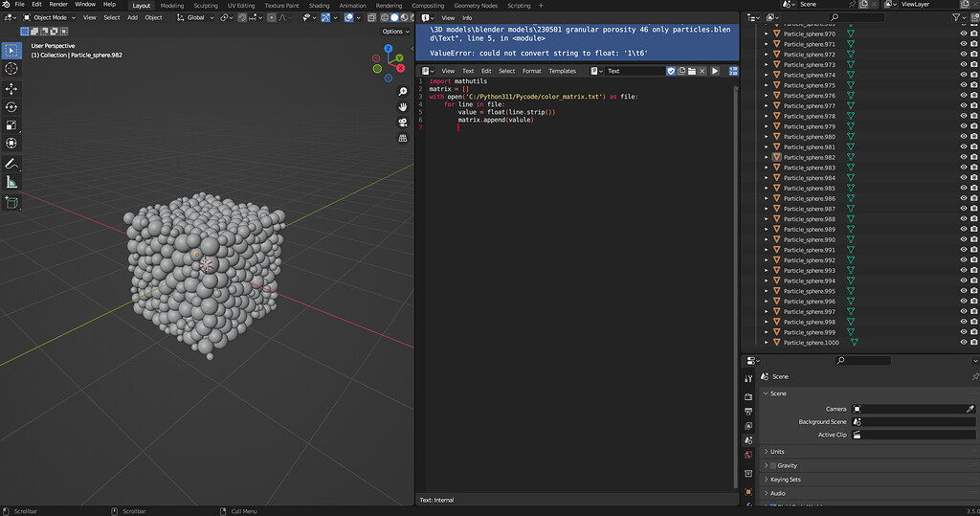Select the Scale tool
The height and width of the screenshot is (516, 980).
pos(11,125)
